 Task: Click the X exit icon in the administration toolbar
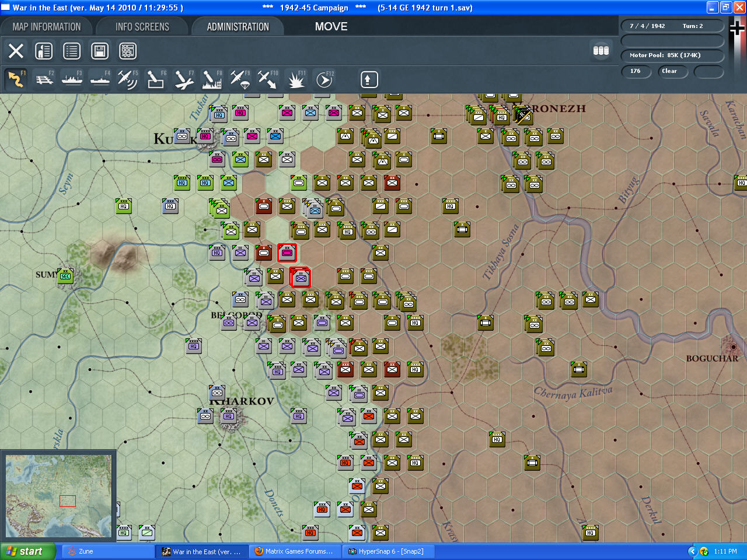coord(16,51)
